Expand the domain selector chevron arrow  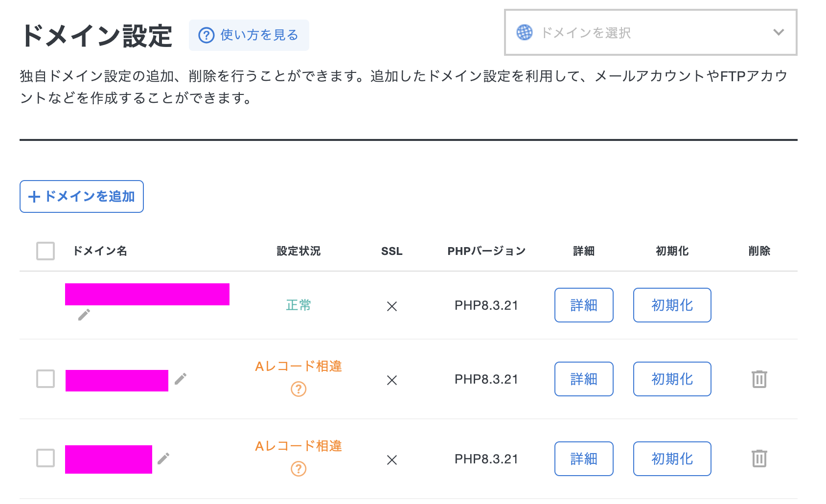pyautogui.click(x=778, y=33)
